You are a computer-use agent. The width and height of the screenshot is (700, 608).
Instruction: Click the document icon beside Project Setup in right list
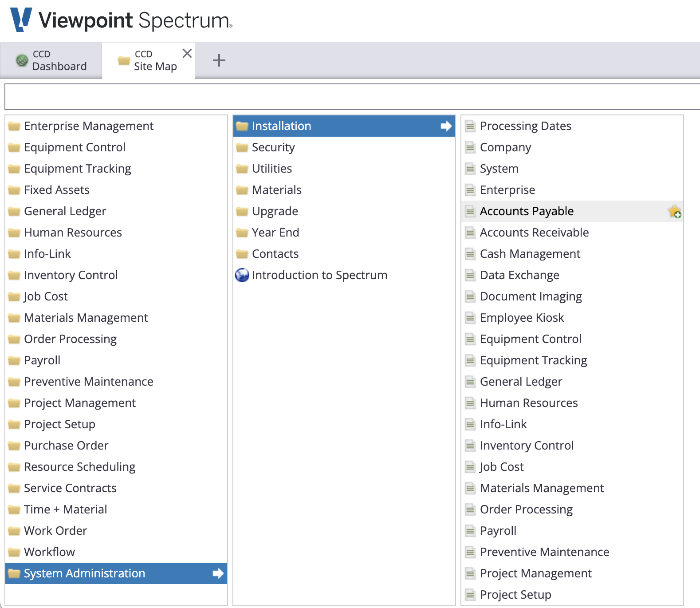coord(470,595)
